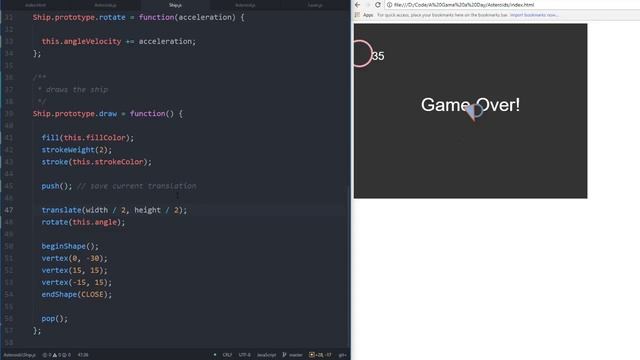Click the score '35' in game canvas
This screenshot has height=360, width=640.
click(378, 56)
